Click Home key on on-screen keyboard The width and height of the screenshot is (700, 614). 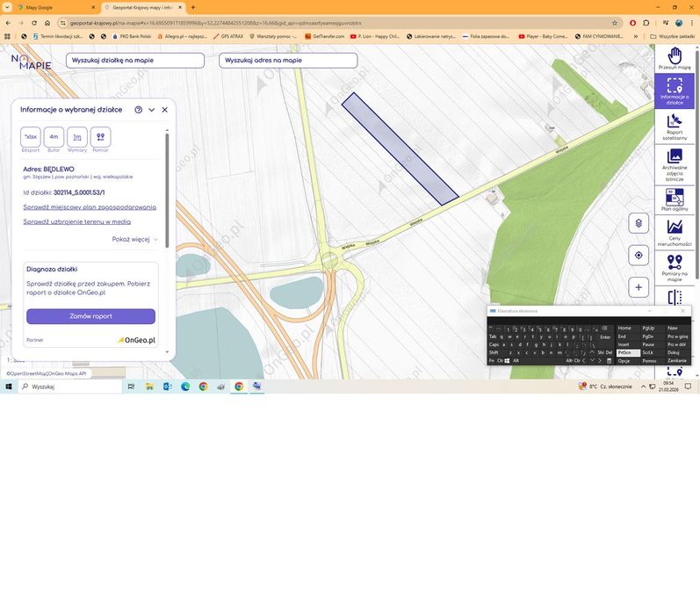click(628, 328)
